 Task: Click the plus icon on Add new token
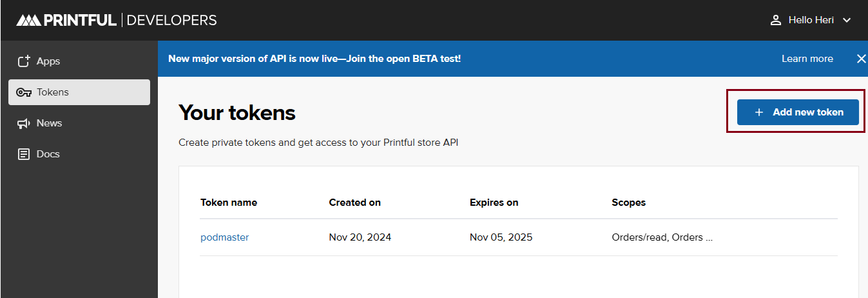pos(759,112)
